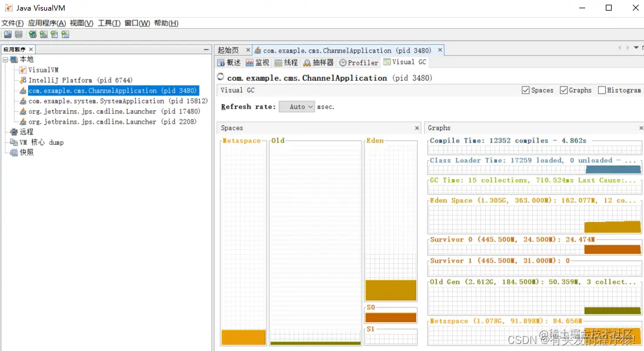Open the Refresh rate Auto dropdown

point(297,107)
